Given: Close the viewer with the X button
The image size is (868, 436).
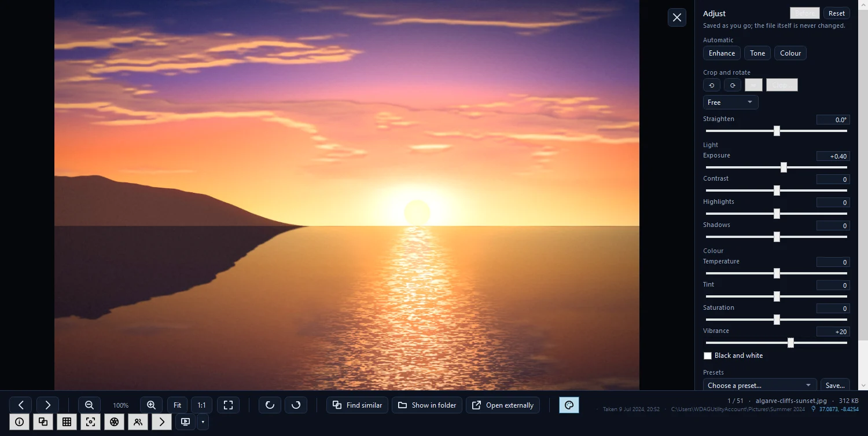Looking at the screenshot, I should [677, 17].
